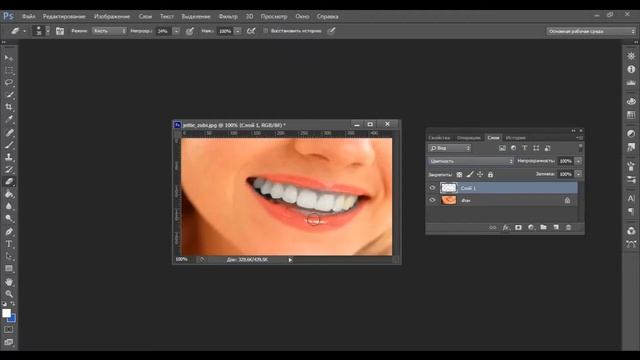Toggle lock transparent pixels
Image resolution: width=640 pixels, height=360 pixels.
click(459, 175)
